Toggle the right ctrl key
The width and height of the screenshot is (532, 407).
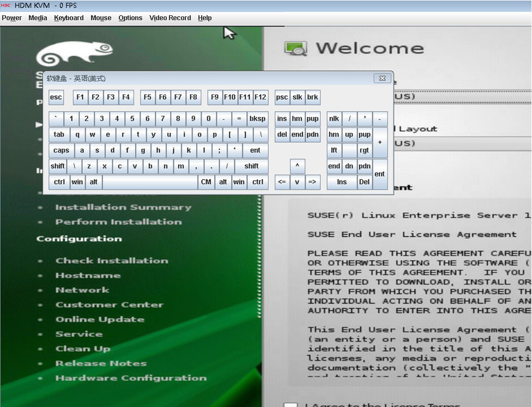(x=258, y=182)
